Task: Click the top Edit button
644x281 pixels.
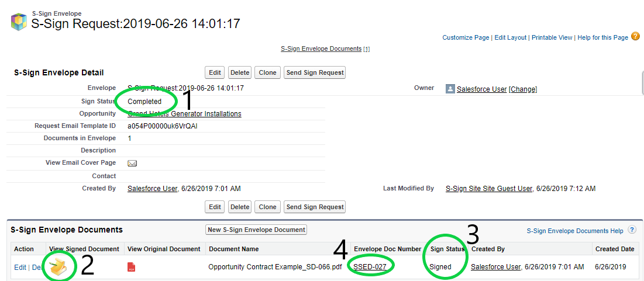Action: [215, 72]
